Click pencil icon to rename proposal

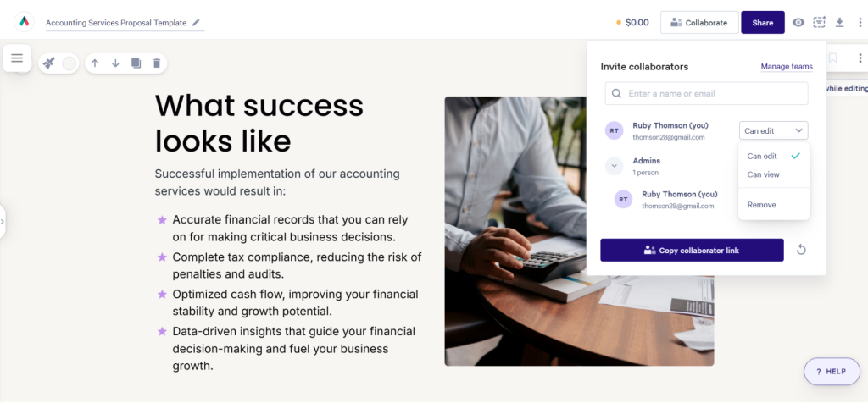pyautogui.click(x=197, y=23)
